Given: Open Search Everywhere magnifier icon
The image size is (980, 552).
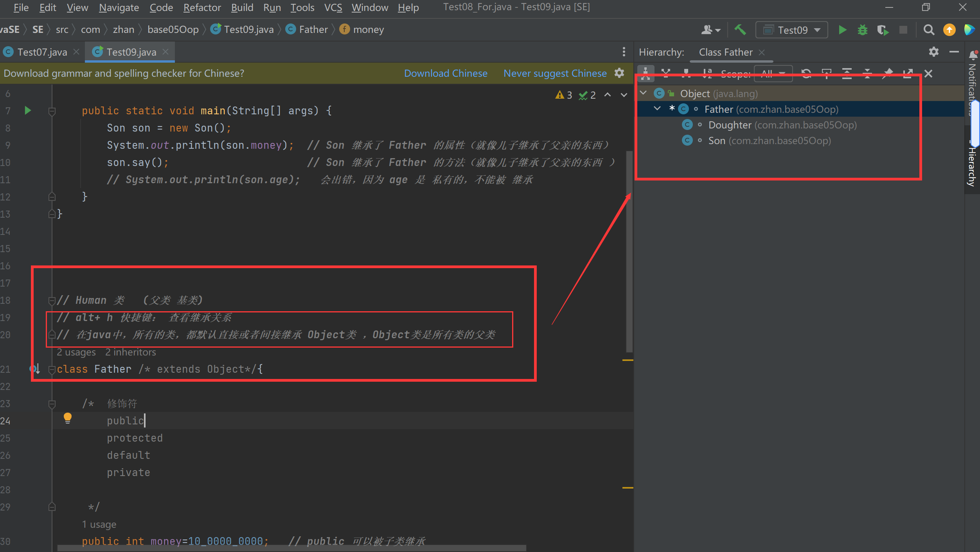Looking at the screenshot, I should [x=928, y=30].
